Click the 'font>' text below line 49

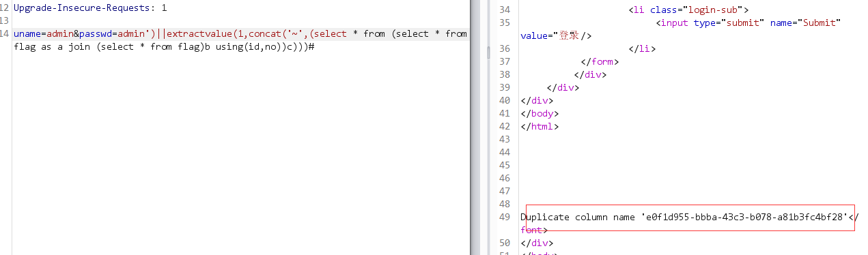[x=534, y=230]
